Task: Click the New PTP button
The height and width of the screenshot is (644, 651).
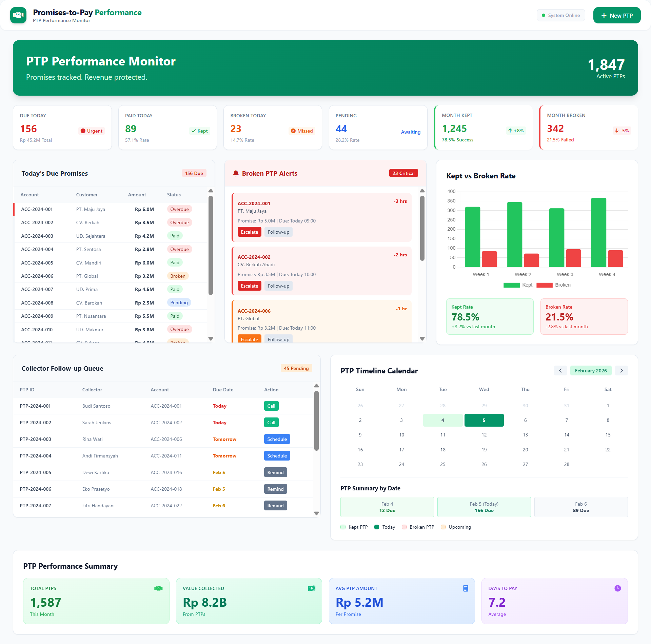Action: (x=617, y=15)
